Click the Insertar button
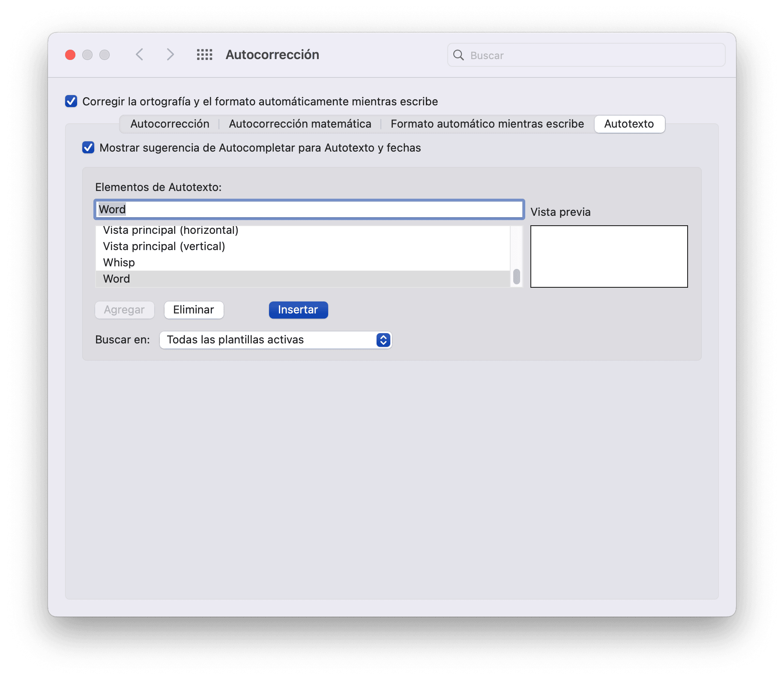784x680 pixels. pyautogui.click(x=298, y=310)
